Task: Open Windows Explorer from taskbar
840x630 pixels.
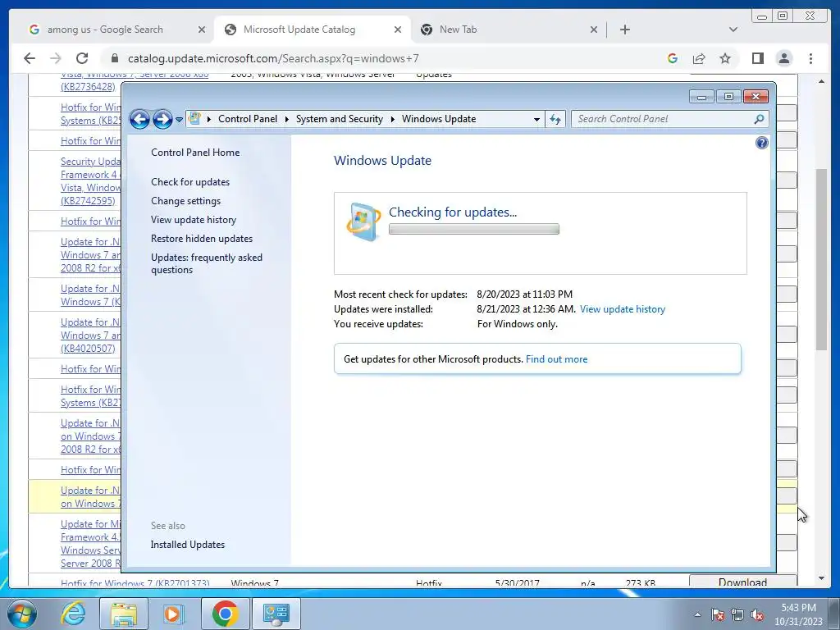Action: point(123,614)
